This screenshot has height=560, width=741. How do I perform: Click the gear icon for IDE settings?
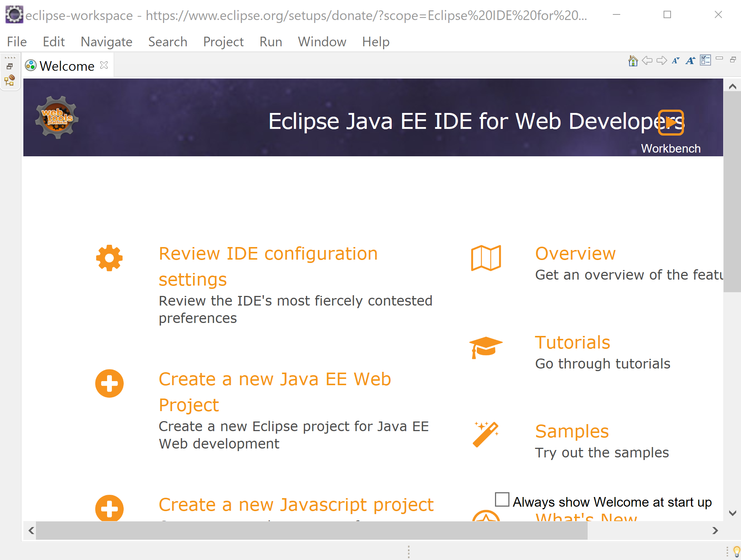(109, 258)
